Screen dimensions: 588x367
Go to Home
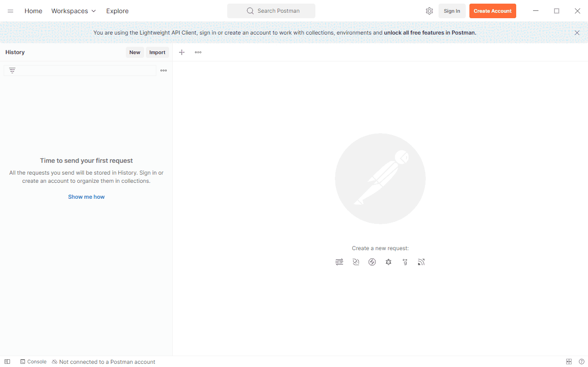33,11
